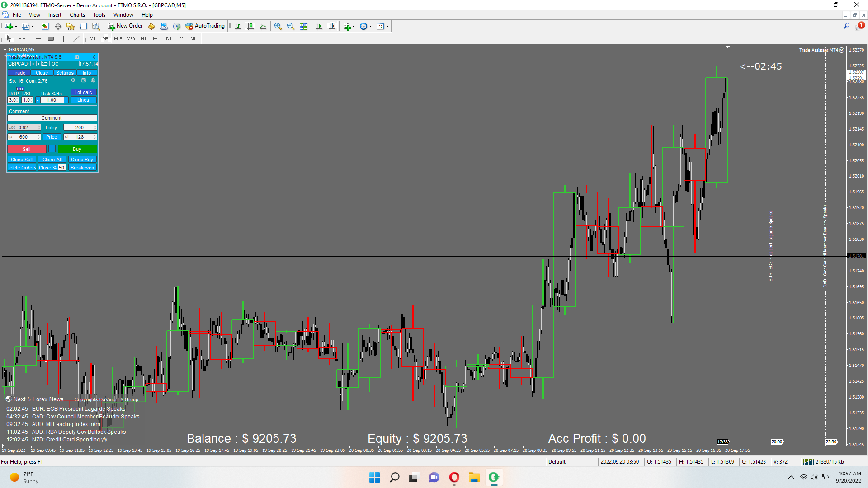Image resolution: width=868 pixels, height=488 pixels.
Task: Open the Charts menu
Action: (x=77, y=15)
